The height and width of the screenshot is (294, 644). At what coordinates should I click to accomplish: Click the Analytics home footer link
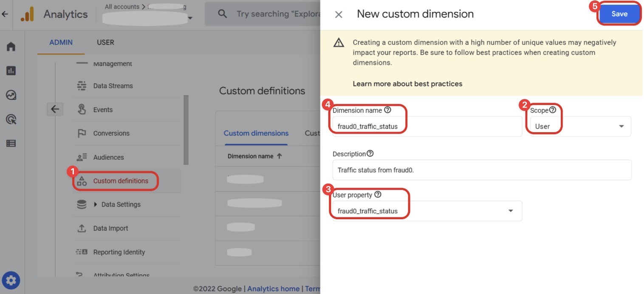274,288
